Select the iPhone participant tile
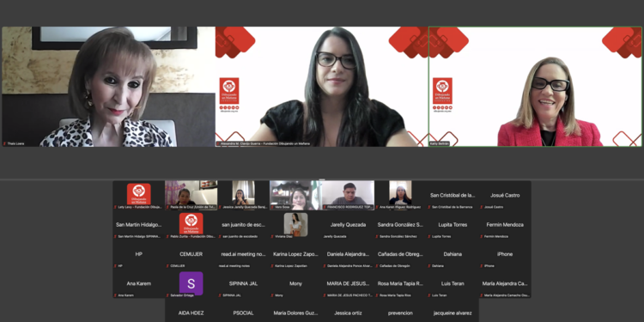The width and height of the screenshot is (644, 322). (505, 254)
